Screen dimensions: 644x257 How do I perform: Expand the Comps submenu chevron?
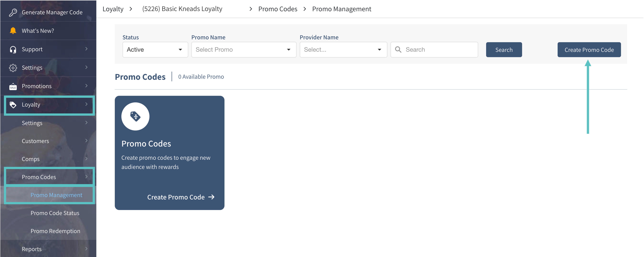point(86,159)
